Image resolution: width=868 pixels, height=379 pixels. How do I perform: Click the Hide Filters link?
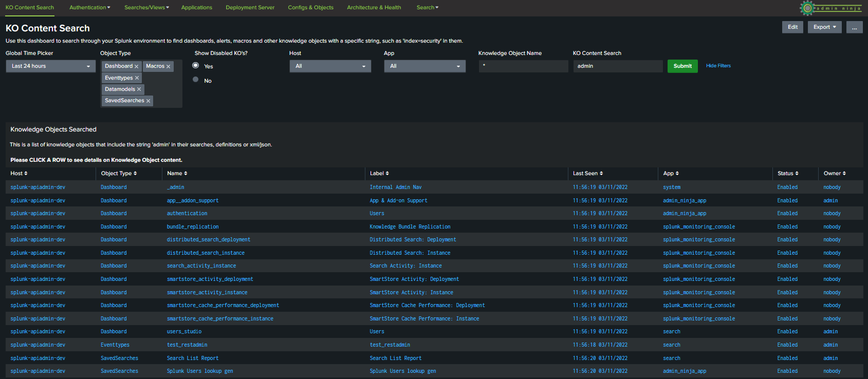(x=718, y=66)
